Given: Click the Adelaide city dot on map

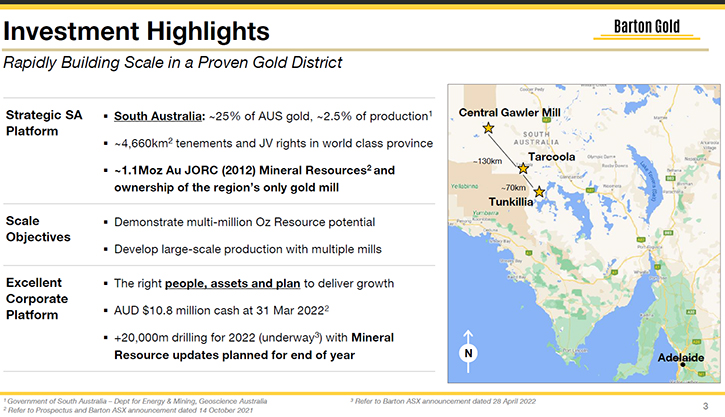Looking at the screenshot, I should pos(681,366).
